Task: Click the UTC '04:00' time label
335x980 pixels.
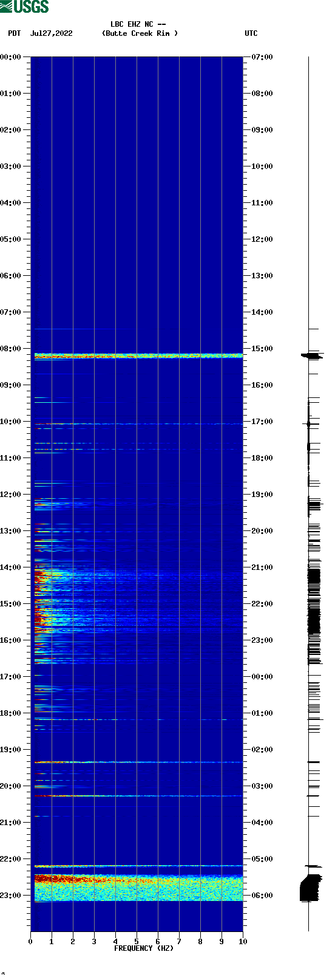Action: 262,823
